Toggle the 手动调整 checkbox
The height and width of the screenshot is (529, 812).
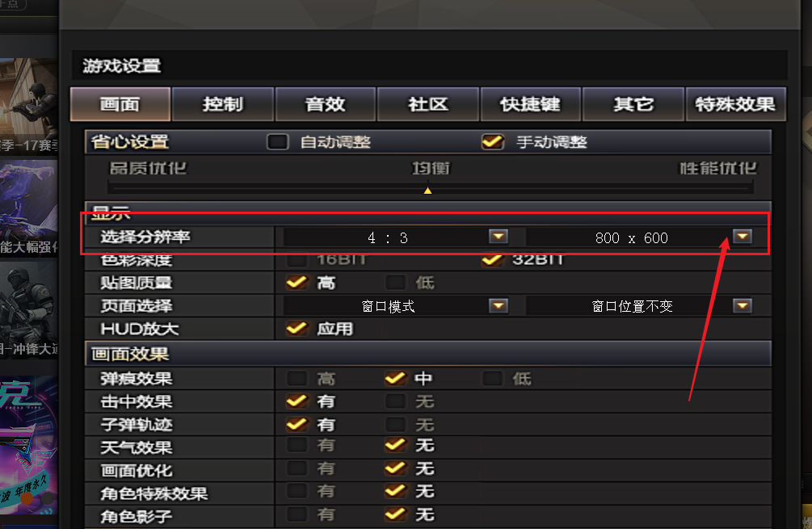[493, 141]
